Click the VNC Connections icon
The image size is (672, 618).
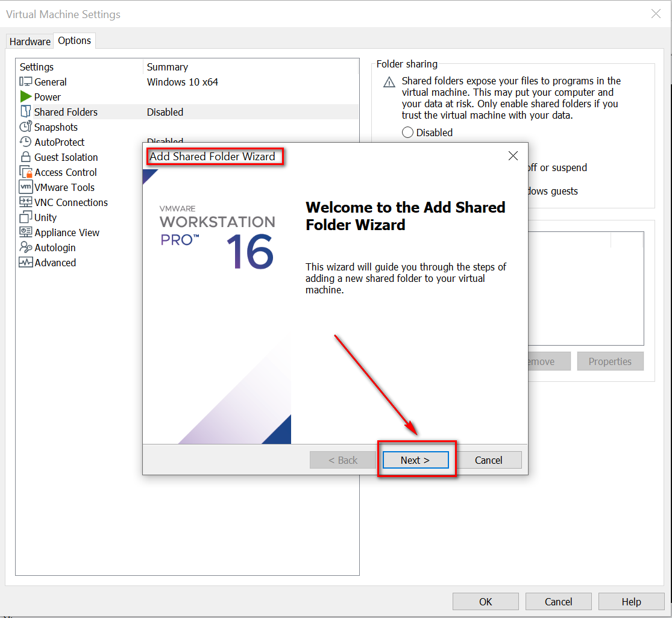pos(26,202)
